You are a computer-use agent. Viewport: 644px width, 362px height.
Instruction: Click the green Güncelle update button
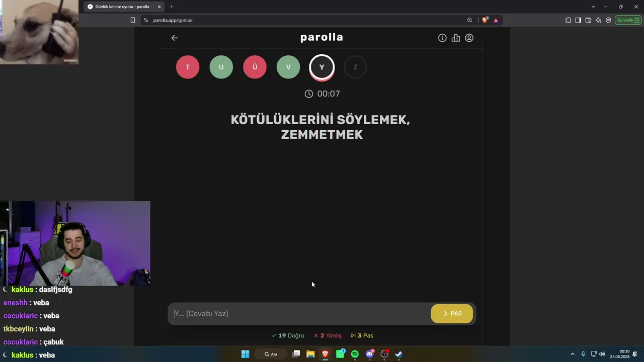(628, 20)
